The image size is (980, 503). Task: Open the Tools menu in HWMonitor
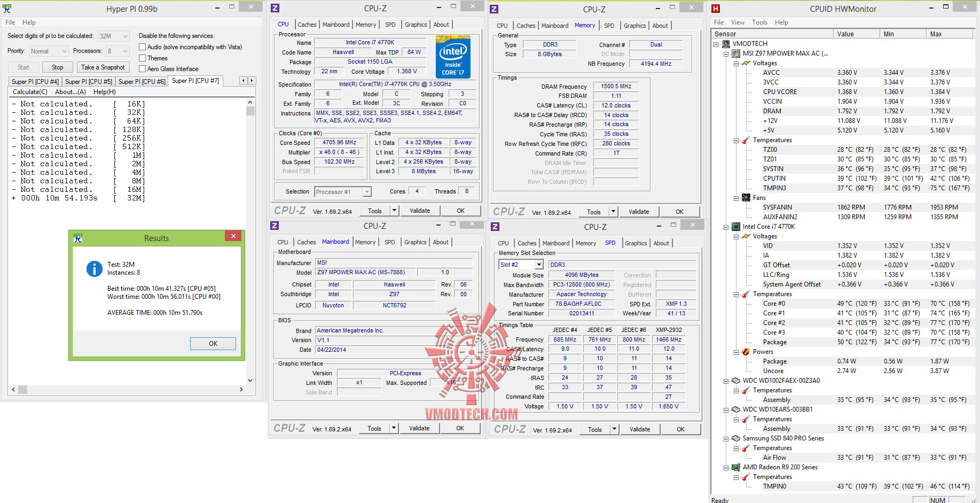tap(759, 22)
